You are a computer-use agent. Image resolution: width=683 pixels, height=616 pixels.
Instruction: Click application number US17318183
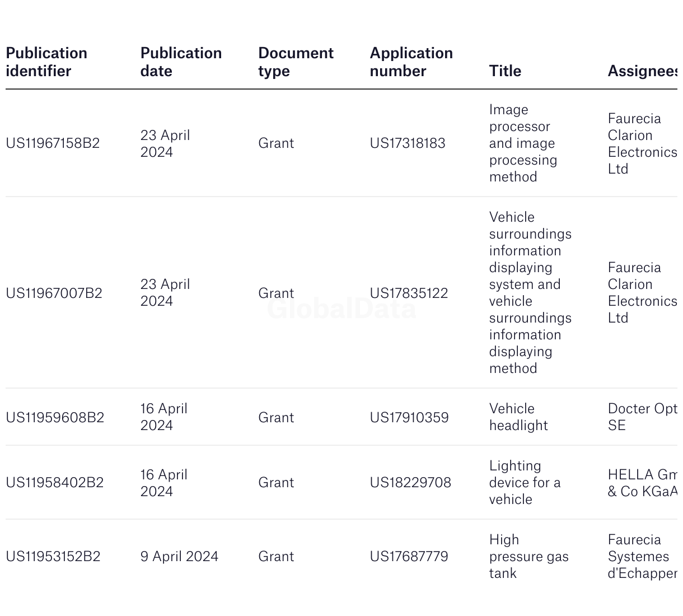408,143
